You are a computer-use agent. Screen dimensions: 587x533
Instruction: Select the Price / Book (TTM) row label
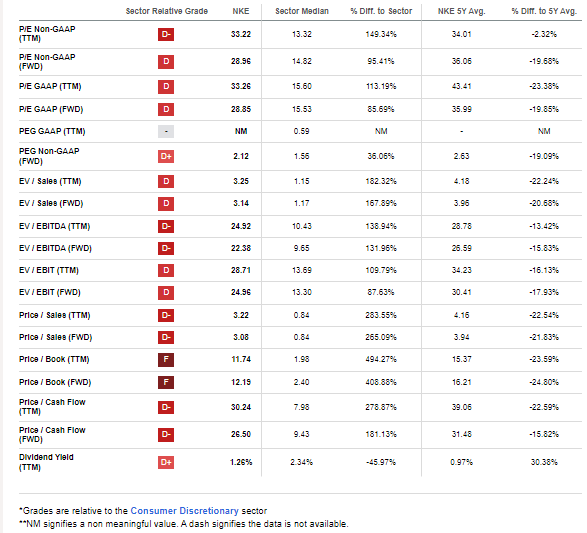[x=54, y=359]
